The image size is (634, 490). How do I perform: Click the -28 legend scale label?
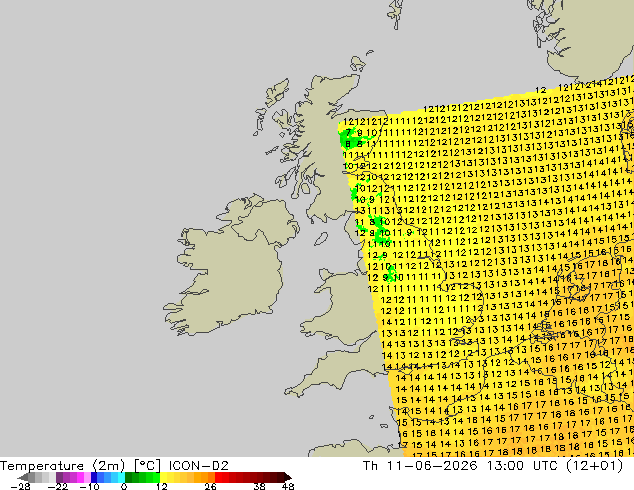coord(20,486)
